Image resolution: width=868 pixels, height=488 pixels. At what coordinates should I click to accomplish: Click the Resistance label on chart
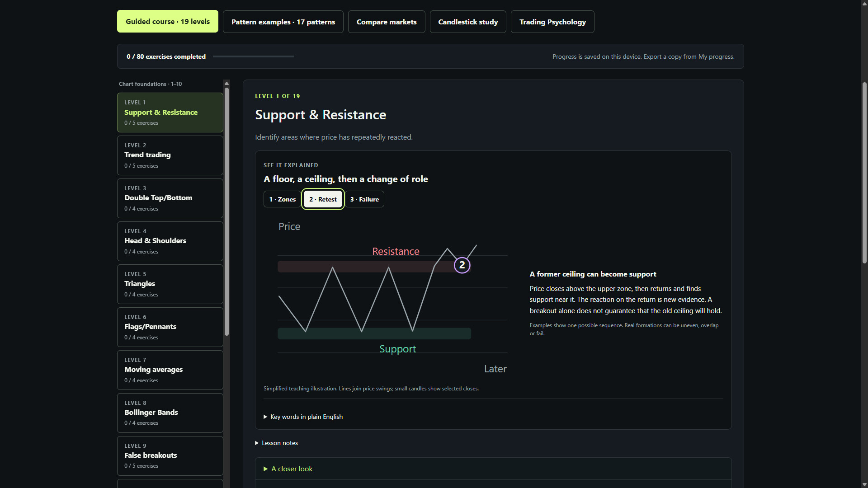pos(396,252)
